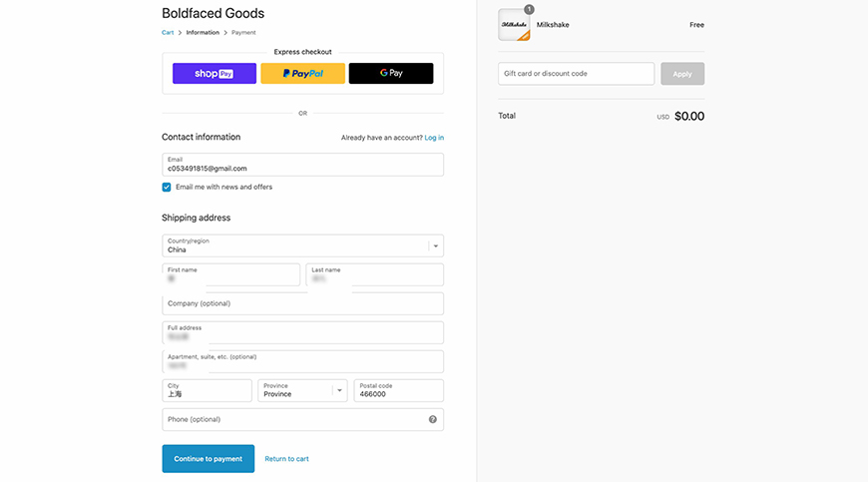Click the $0.00 total amount

689,116
